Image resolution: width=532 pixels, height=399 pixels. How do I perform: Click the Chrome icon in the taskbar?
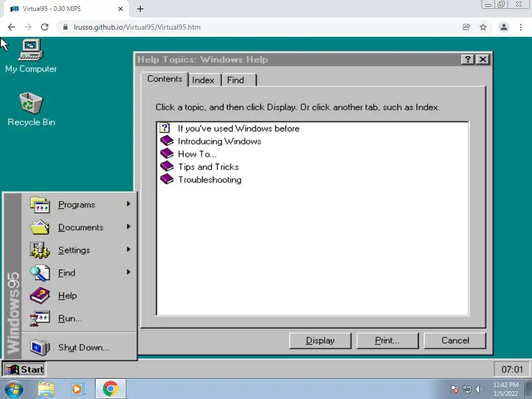pyautogui.click(x=110, y=389)
